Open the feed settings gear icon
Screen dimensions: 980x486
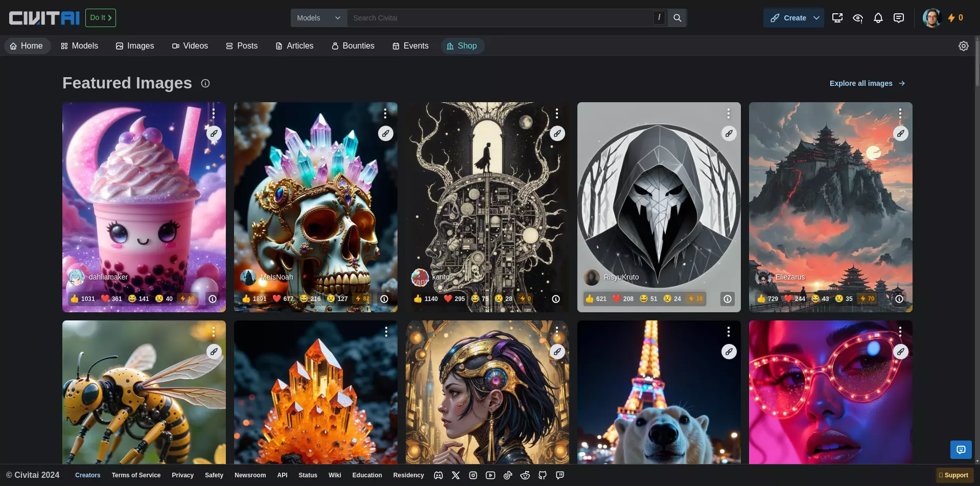(963, 46)
